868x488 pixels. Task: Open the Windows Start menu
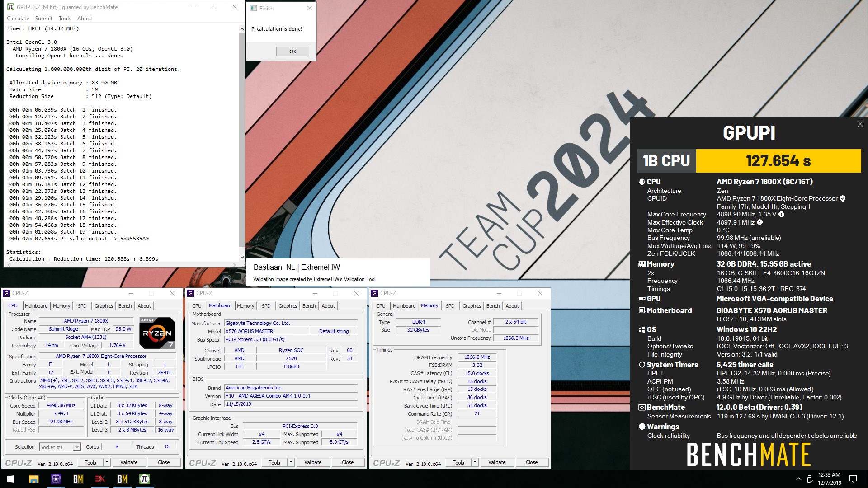coord(11,479)
